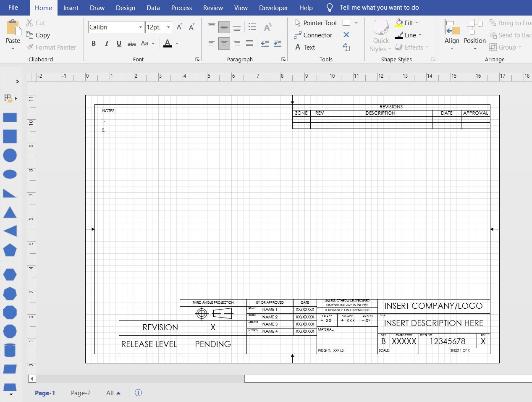Toggle underline formatting
Image resolution: width=532 pixels, height=402 pixels.
point(118,43)
